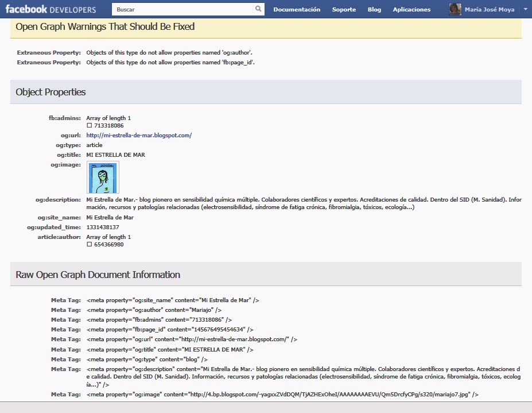Screen dimensions: 532x413
Task: Select the og:description meta tag text
Action: 304,377
